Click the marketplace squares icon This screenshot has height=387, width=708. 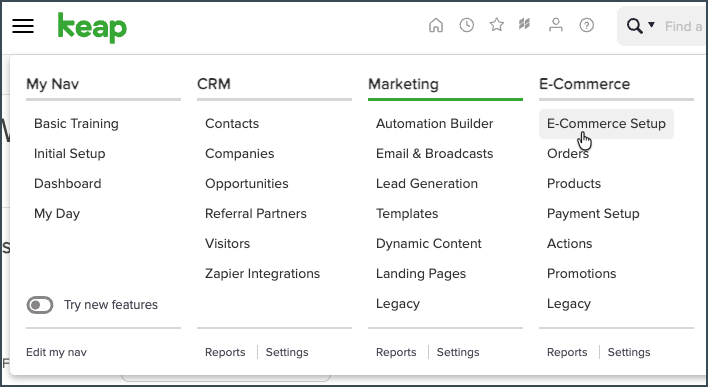pos(524,24)
